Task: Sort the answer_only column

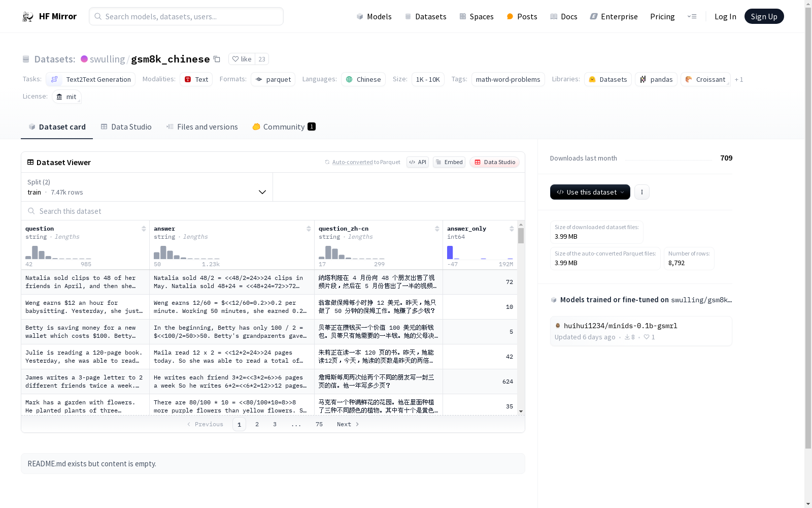Action: pyautogui.click(x=512, y=229)
